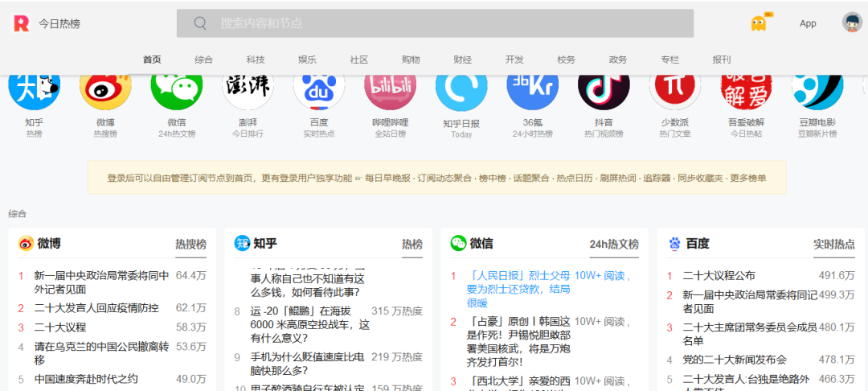Open the 实时热点 link in 百度 card

[833, 245]
